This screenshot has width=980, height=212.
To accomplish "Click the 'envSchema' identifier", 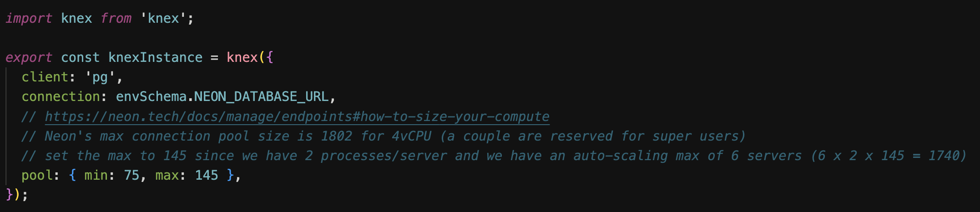I will pyautogui.click(x=151, y=96).
